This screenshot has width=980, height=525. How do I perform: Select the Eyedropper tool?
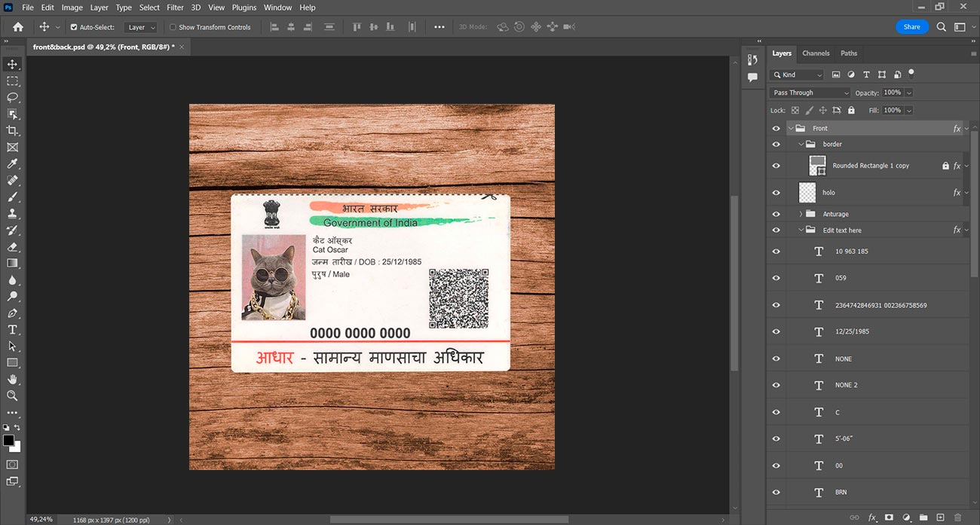[x=12, y=163]
